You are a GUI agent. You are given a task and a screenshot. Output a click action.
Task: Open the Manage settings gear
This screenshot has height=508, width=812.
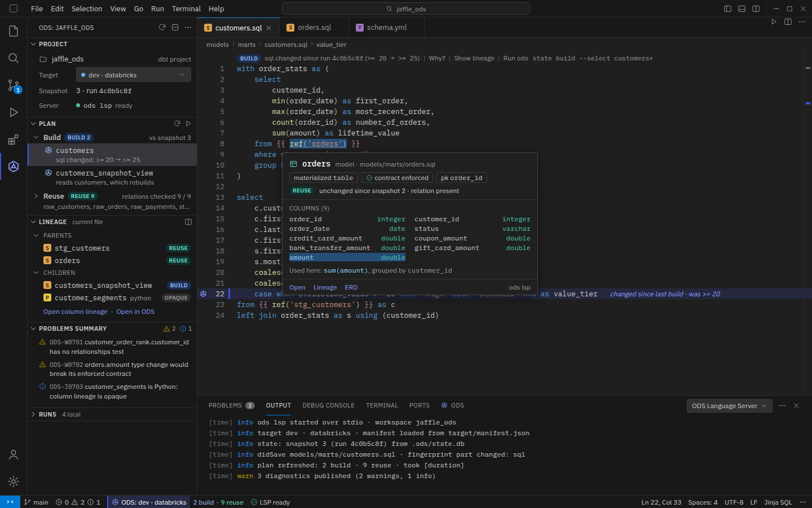14,481
